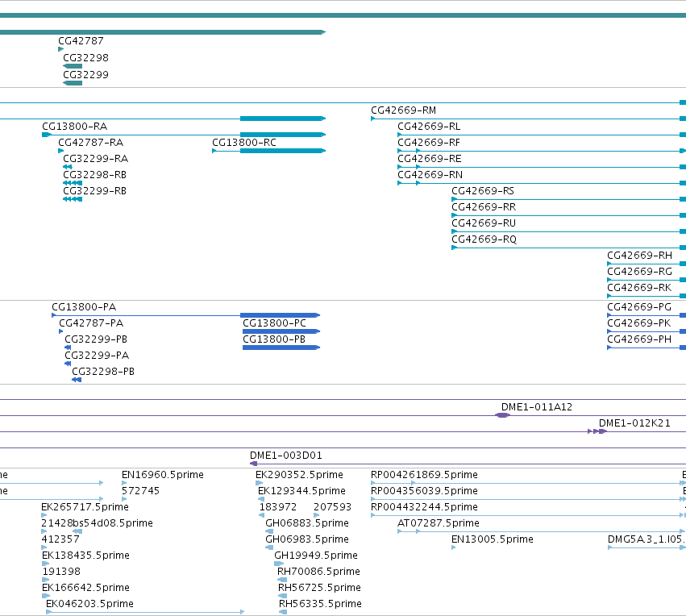
Task: Click the CG42787 gene label
Action: pyautogui.click(x=81, y=41)
